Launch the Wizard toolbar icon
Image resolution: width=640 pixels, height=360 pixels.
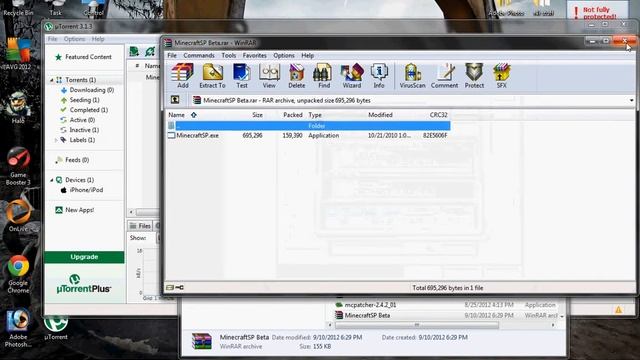(x=352, y=76)
